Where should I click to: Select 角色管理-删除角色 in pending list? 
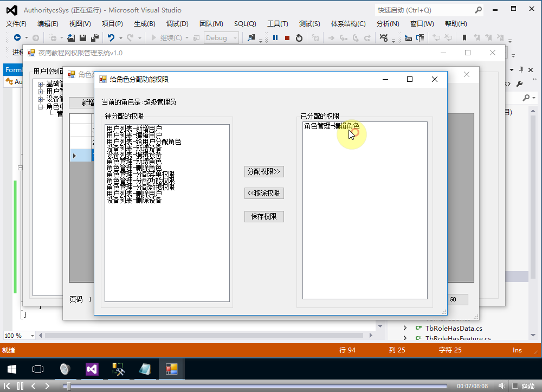(x=134, y=168)
